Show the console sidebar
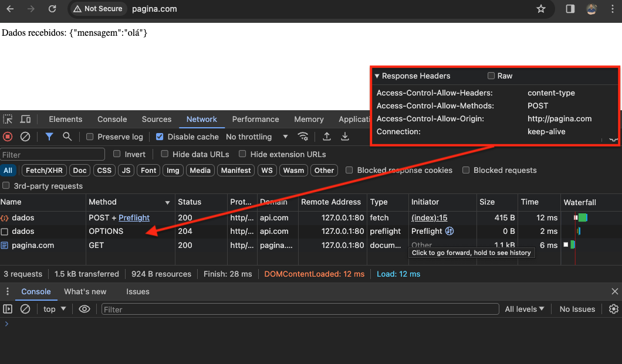This screenshot has height=364, width=622. (x=8, y=309)
